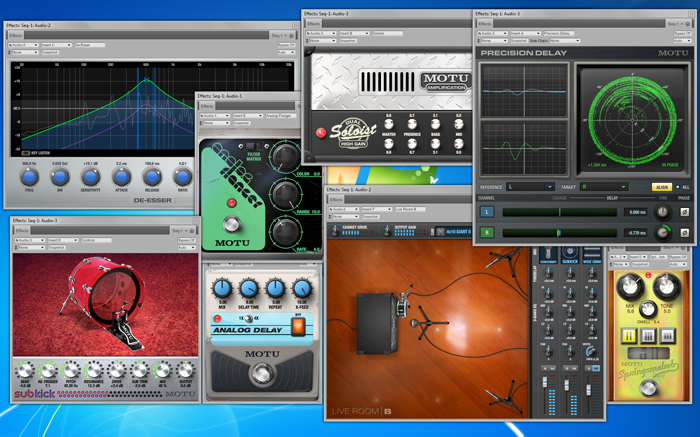Viewport: 700px width, 437px height.
Task: Click the SubKick RE-TRIGGER knob
Action: pos(48,370)
